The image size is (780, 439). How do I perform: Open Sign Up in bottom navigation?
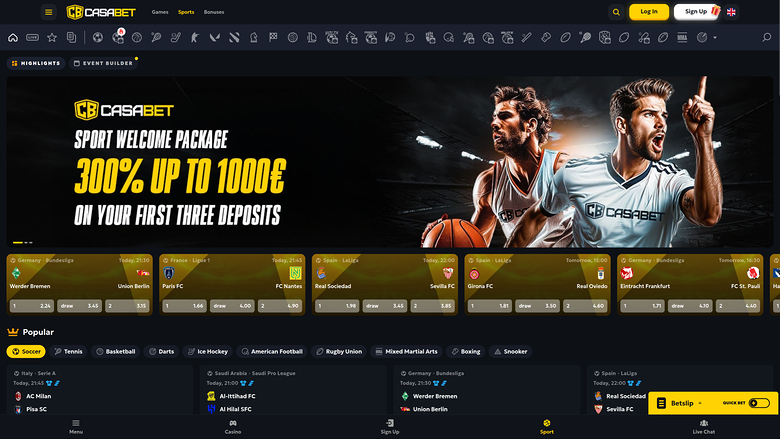(390, 427)
